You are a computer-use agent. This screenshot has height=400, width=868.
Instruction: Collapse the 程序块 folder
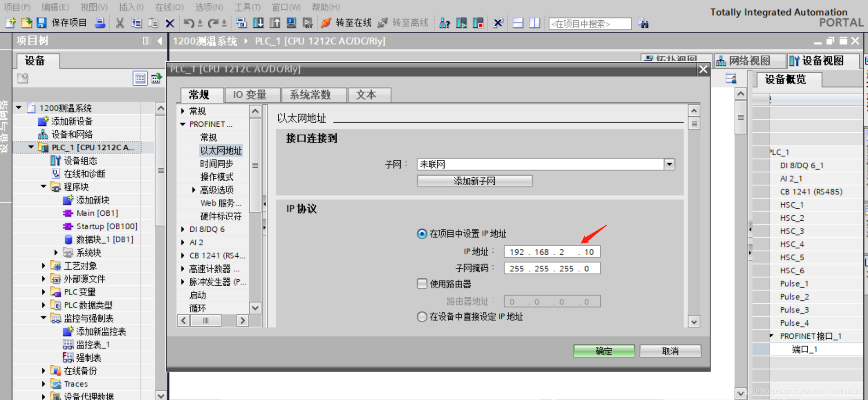(x=43, y=187)
